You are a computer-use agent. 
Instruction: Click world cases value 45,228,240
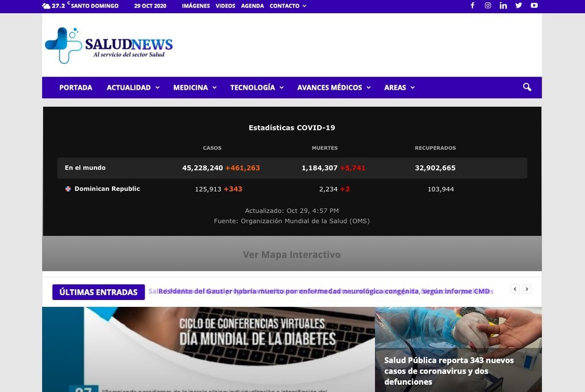click(x=203, y=168)
